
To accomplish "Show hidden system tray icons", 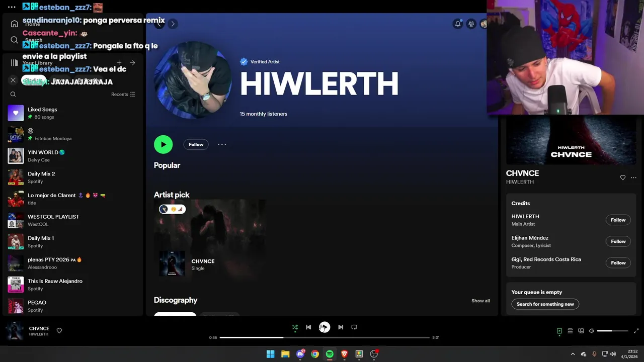I will pos(573,354).
